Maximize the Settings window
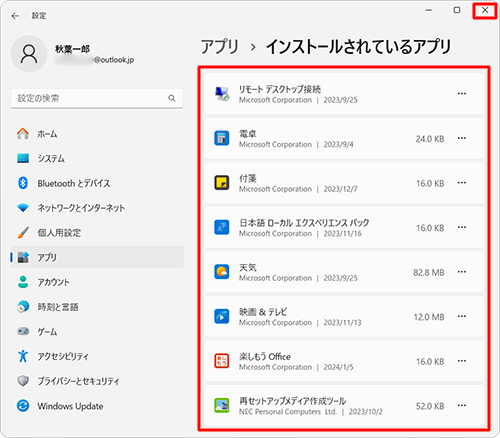 coord(457,10)
